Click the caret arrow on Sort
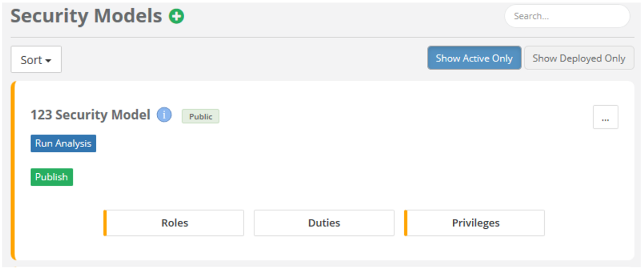The image size is (644, 272). [x=48, y=61]
